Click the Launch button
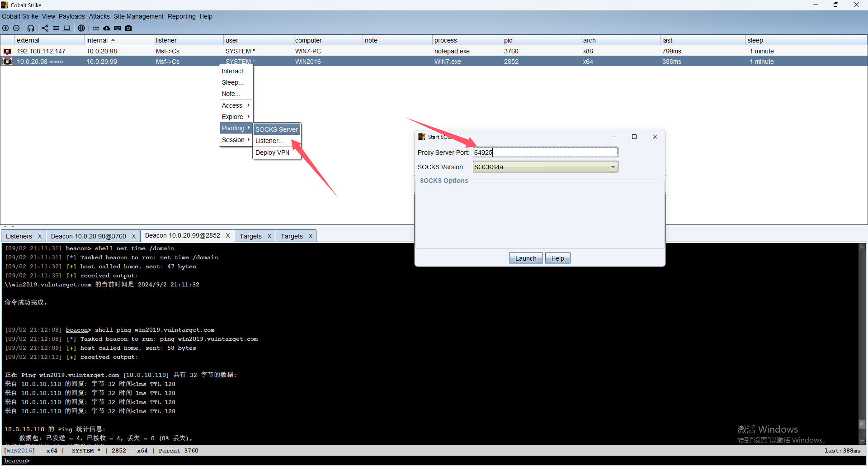868x467 pixels. click(x=526, y=258)
